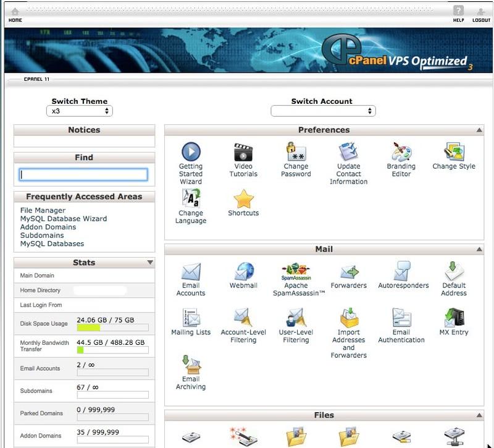Open Change Language icon
The width and height of the screenshot is (494, 448).
[191, 198]
